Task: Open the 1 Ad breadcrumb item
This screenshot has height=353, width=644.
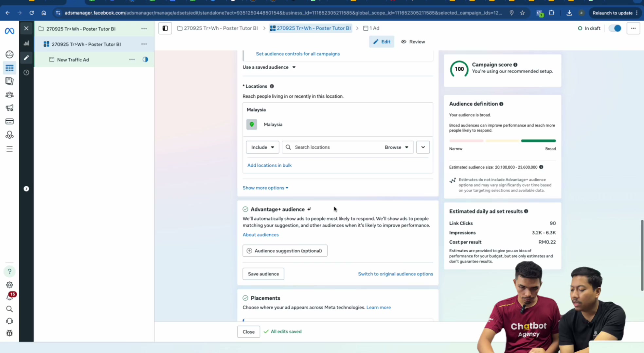Action: [371, 28]
